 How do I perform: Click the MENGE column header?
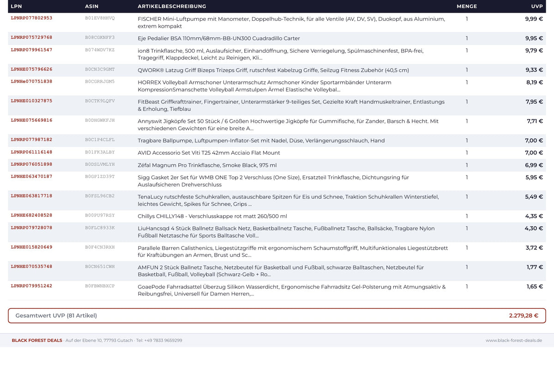click(x=467, y=6)
